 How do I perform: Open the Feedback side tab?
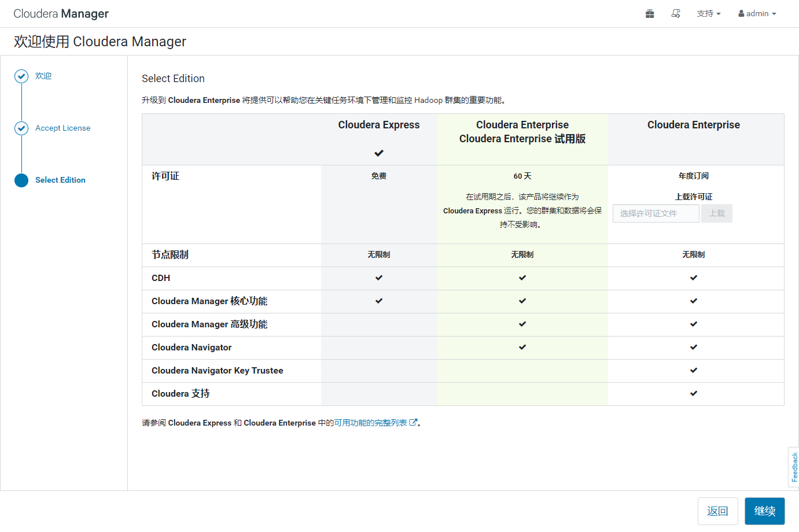tap(794, 467)
